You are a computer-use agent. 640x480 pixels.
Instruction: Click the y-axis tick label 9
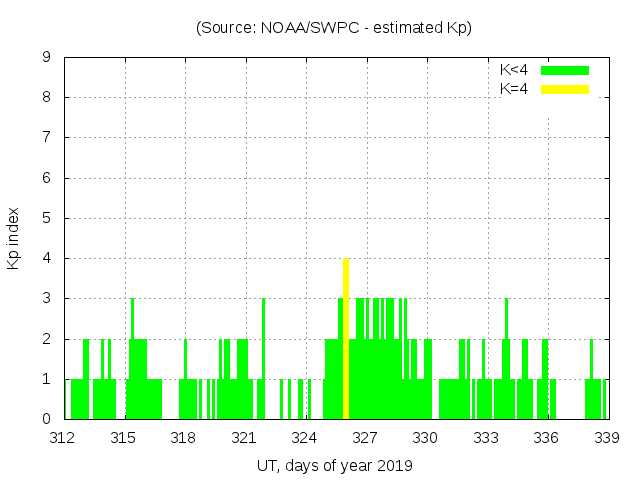pos(46,58)
